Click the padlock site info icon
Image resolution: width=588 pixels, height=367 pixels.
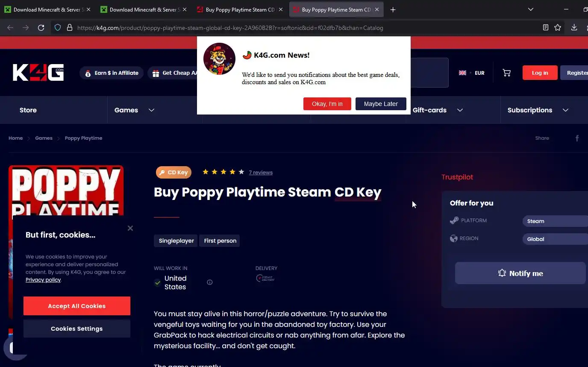pyautogui.click(x=69, y=28)
